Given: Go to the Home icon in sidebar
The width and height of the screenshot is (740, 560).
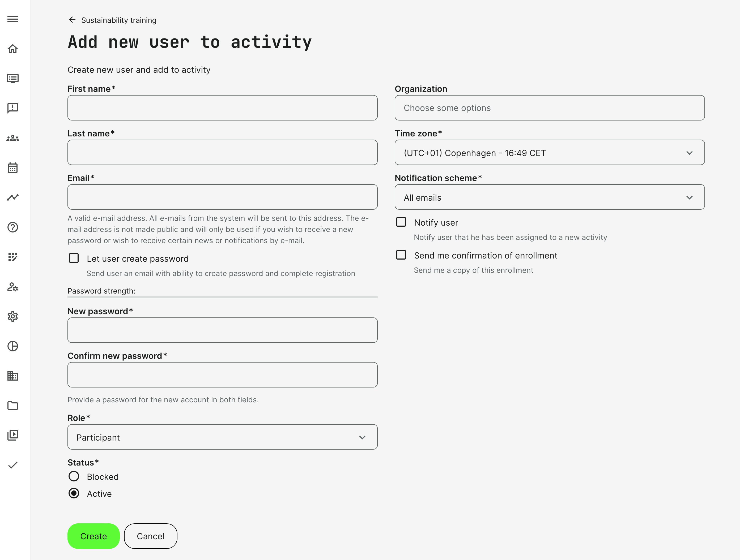Looking at the screenshot, I should tap(13, 49).
